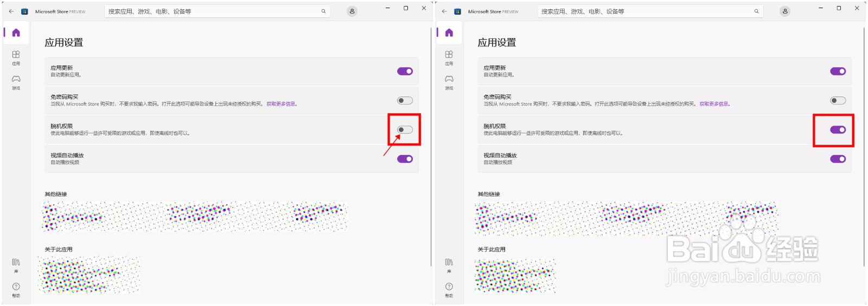Open user account icon in left window
The height and width of the screenshot is (306, 868).
tap(352, 11)
